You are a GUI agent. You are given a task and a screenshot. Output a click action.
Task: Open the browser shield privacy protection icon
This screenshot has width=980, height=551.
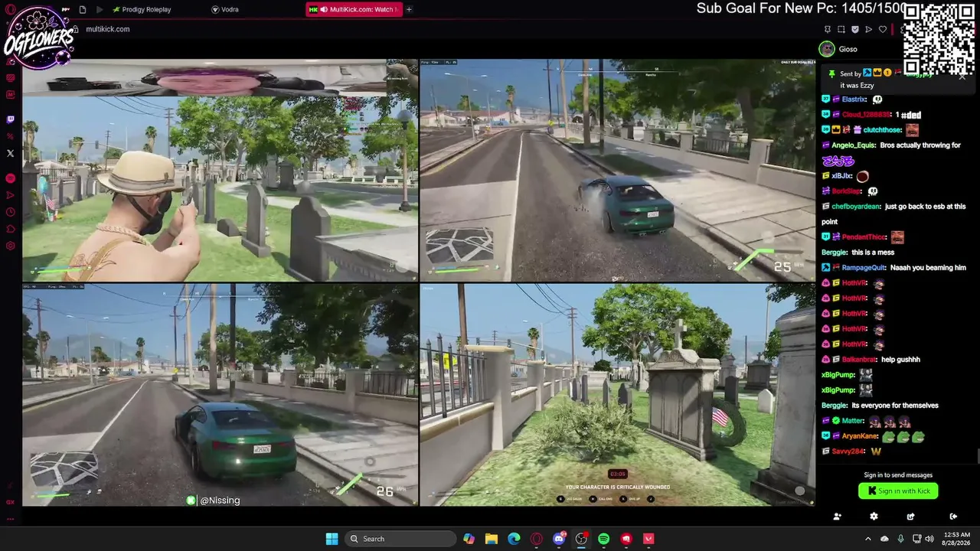[x=854, y=29]
